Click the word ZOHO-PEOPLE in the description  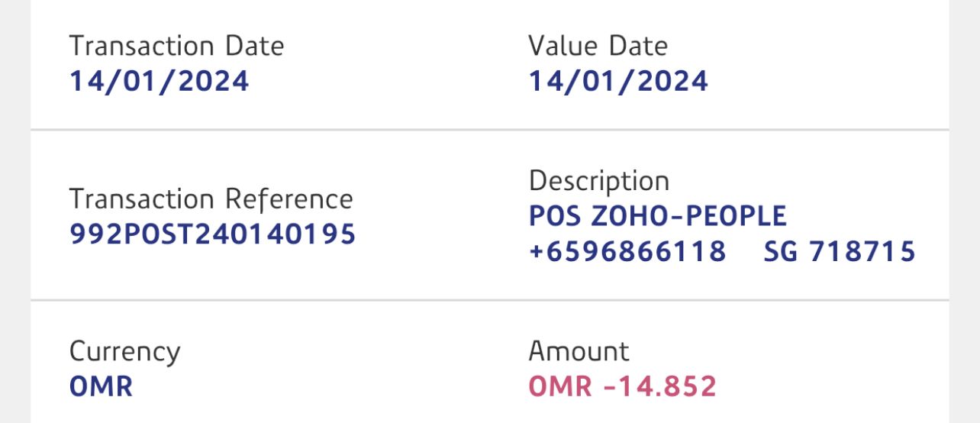[x=688, y=217]
